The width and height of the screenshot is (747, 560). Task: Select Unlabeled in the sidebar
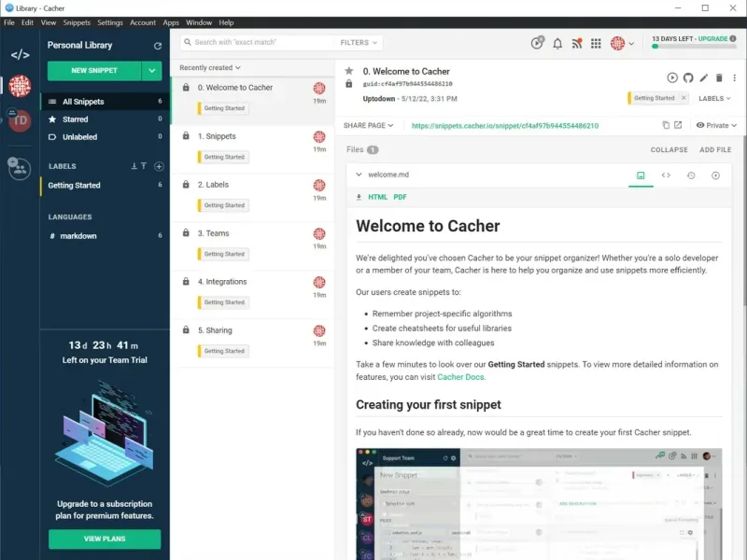(x=105, y=137)
